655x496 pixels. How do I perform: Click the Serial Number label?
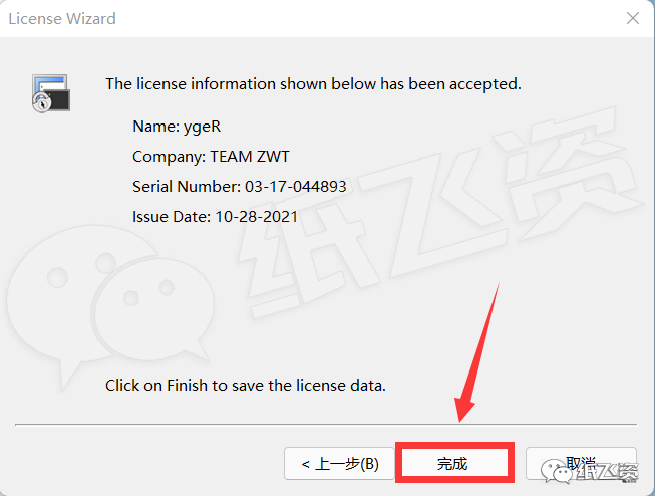click(x=186, y=186)
